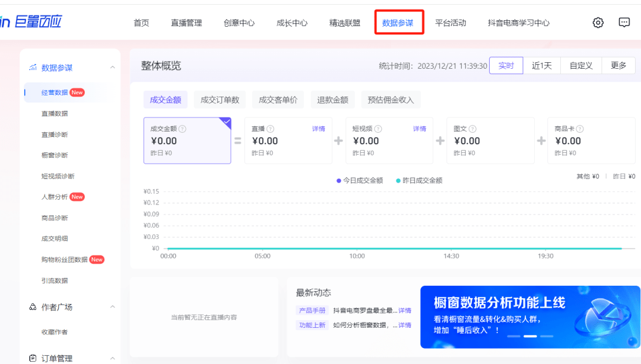Image resolution: width=641 pixels, height=364 pixels.
Task: Select the second banner carousel dot
Action: coord(530,336)
